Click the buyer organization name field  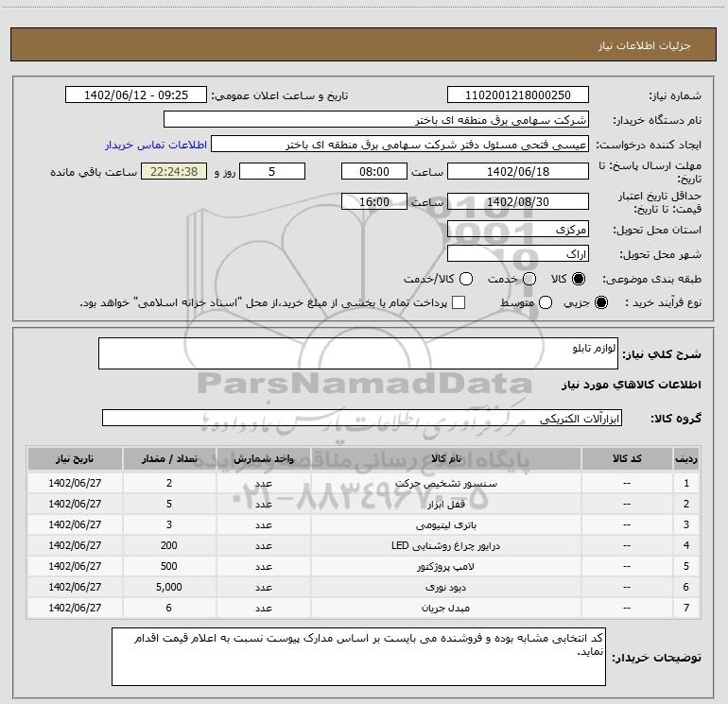tap(376, 119)
